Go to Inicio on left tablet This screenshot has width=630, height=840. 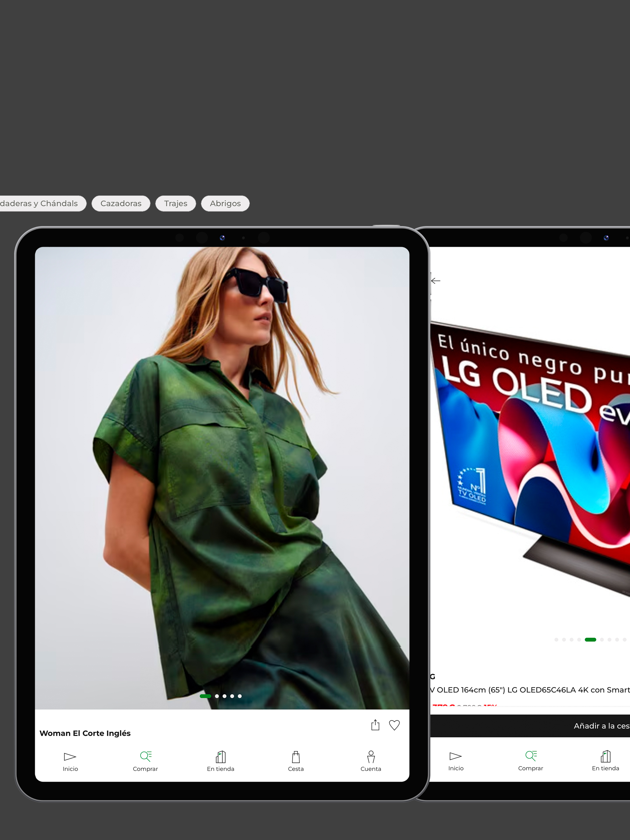[x=70, y=761]
